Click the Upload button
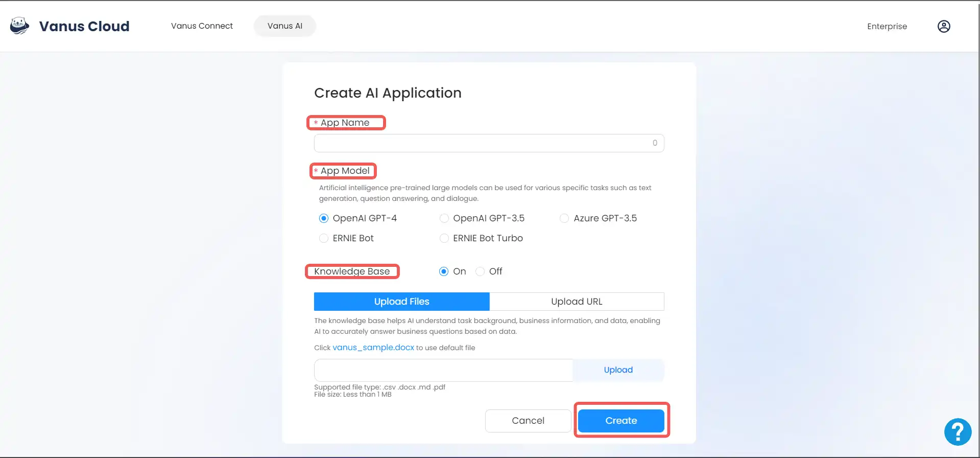Image resolution: width=980 pixels, height=458 pixels. tap(618, 370)
